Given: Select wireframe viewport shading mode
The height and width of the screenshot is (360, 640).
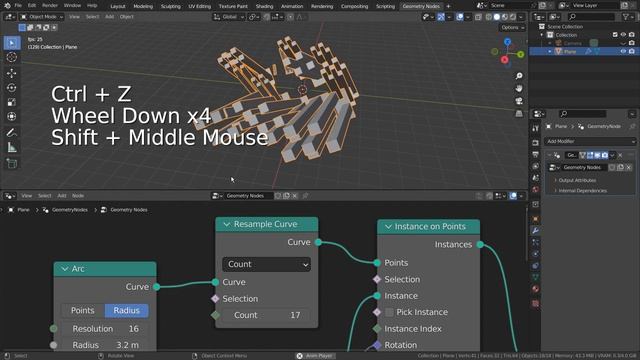Looking at the screenshot, I should pos(489,17).
